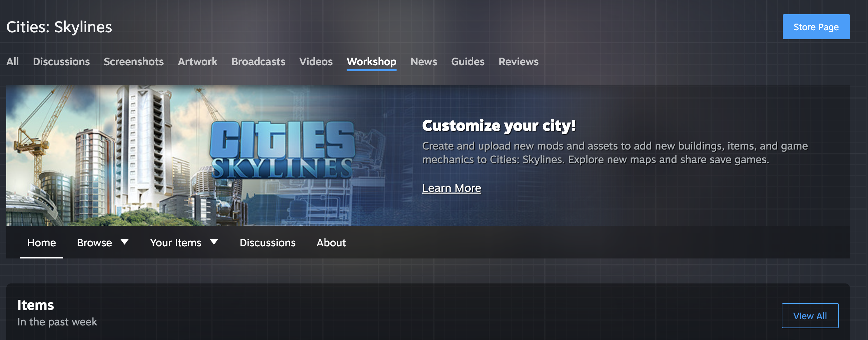Follow the Learn More link
Viewport: 868px width, 340px height.
452,188
